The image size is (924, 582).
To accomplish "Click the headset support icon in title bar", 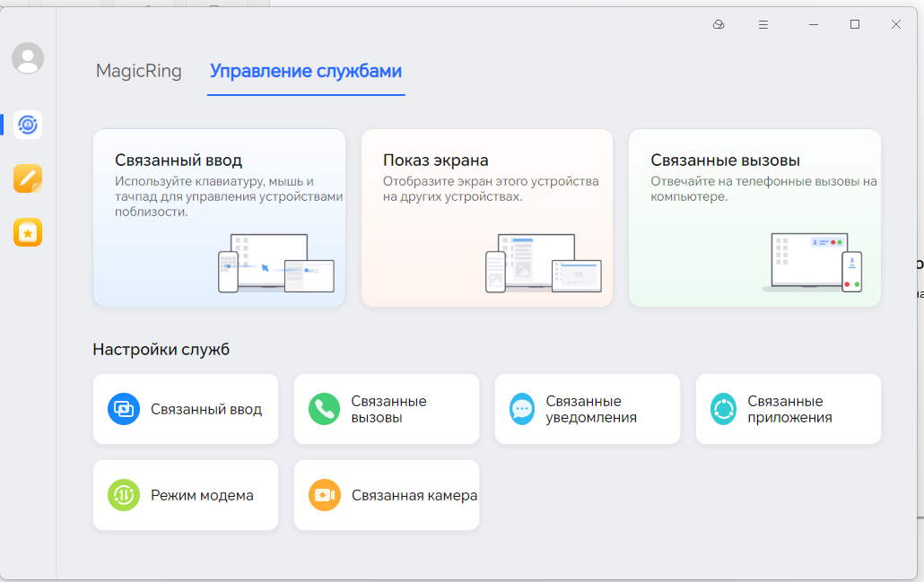I will point(718,25).
